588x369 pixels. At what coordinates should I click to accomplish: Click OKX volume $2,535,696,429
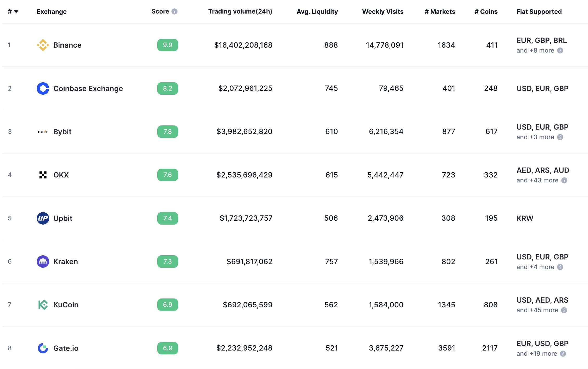(x=245, y=175)
